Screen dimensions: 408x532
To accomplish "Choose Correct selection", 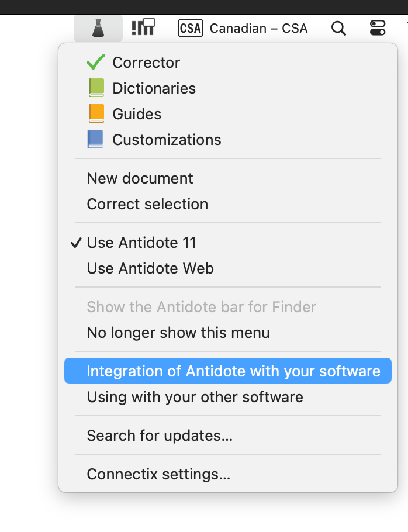I will (147, 204).
